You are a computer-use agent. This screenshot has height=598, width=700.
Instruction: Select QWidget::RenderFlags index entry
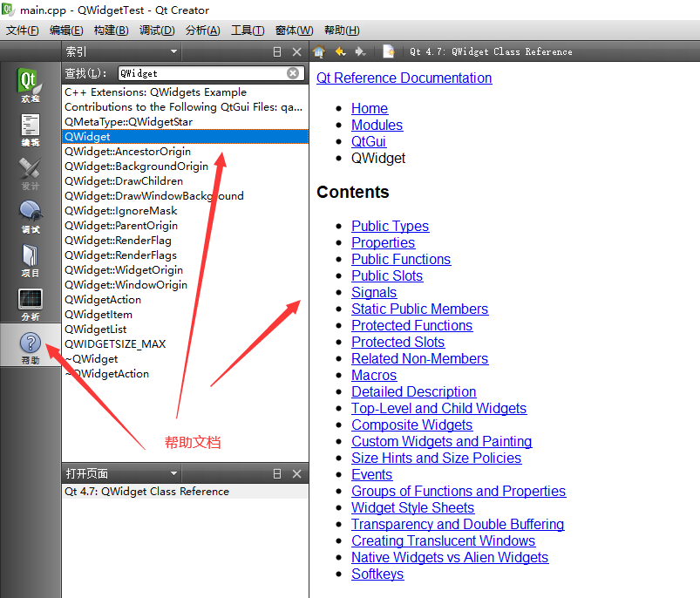click(185, 255)
